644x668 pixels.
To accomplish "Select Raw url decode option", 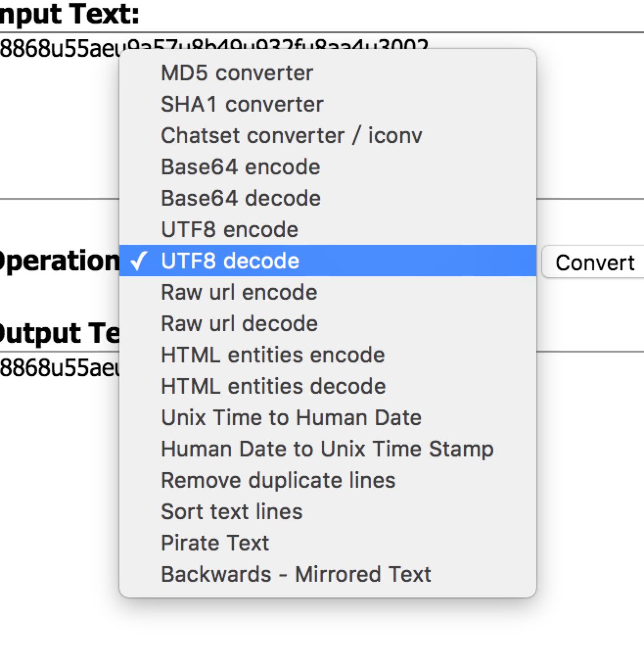I will point(239,324).
